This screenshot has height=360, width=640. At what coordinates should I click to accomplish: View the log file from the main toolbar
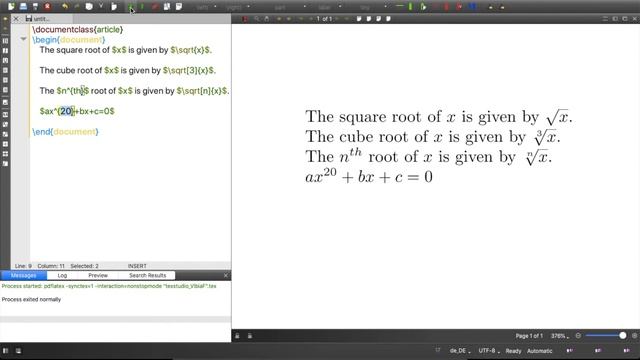(x=179, y=7)
